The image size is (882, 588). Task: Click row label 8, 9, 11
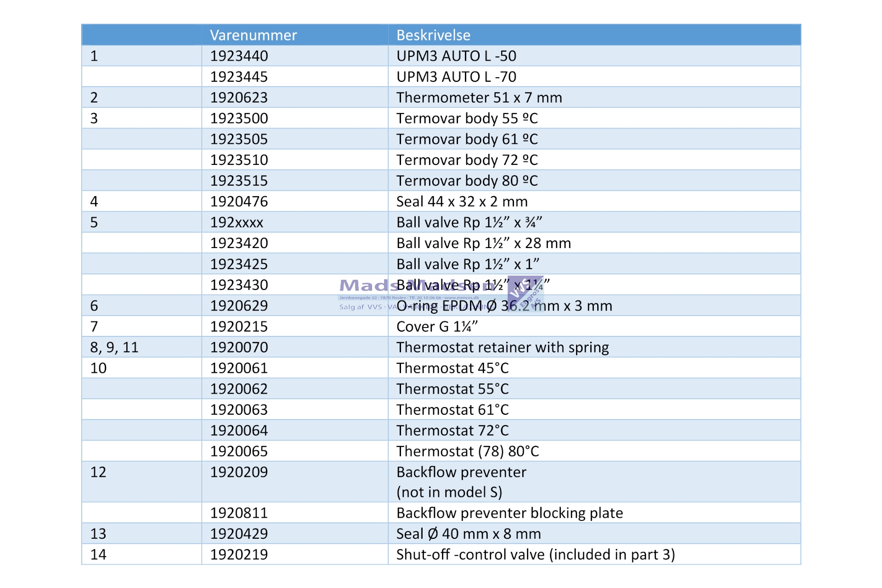pos(114,347)
